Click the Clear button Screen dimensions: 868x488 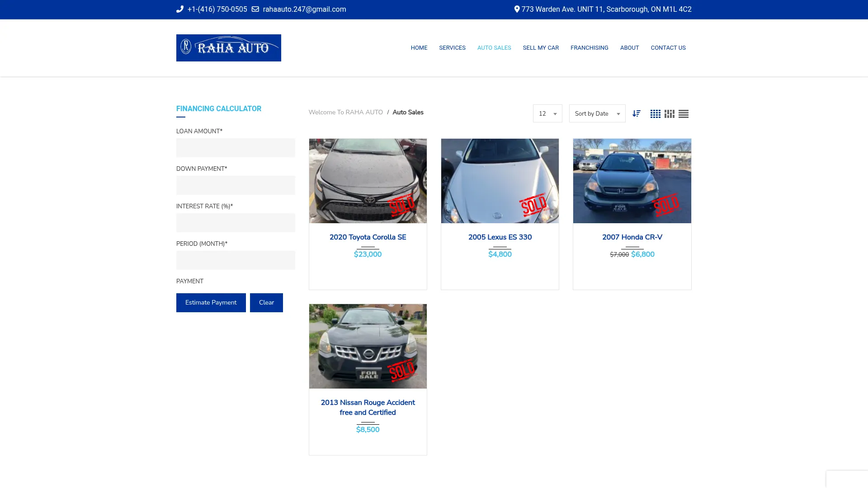266,303
